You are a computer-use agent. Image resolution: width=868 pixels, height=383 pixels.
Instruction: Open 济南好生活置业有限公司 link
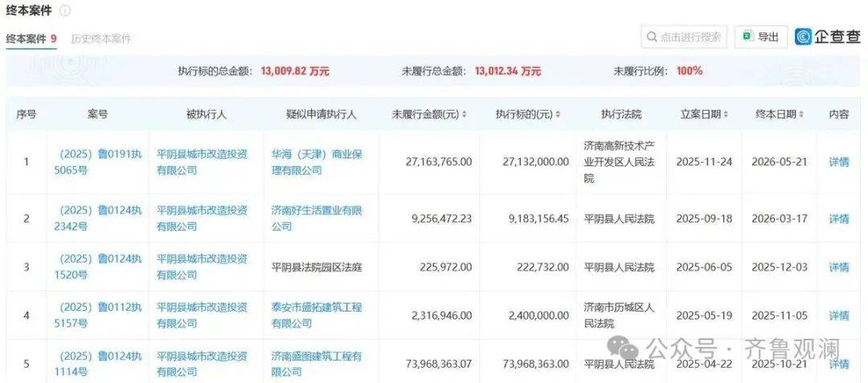pyautogui.click(x=316, y=218)
